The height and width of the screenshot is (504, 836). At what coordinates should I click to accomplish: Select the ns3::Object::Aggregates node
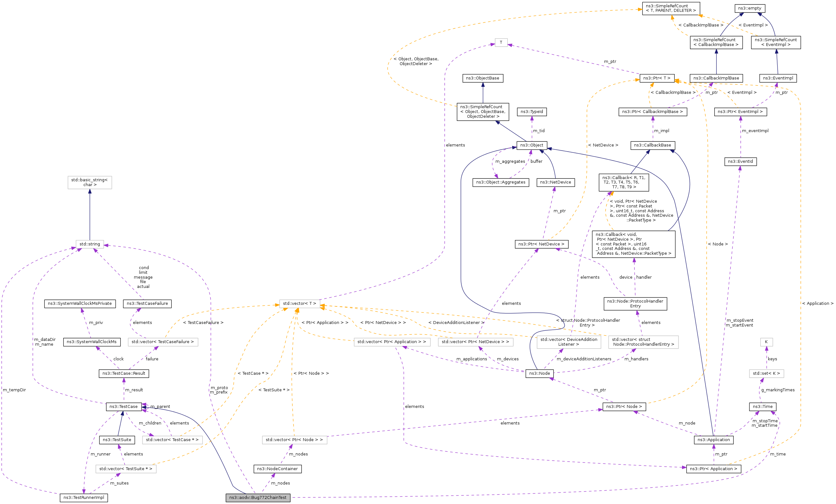click(501, 182)
